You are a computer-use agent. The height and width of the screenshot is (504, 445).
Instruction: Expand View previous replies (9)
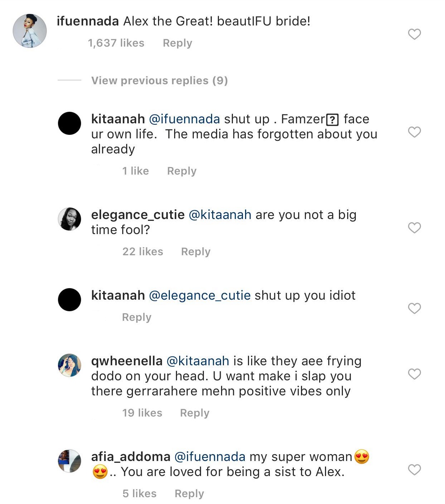coord(159,81)
